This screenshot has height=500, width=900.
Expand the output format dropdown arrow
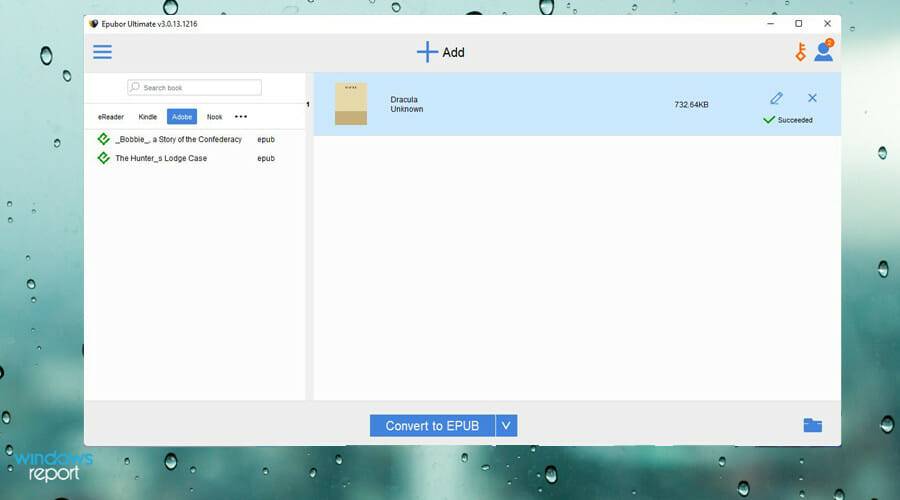click(x=506, y=426)
